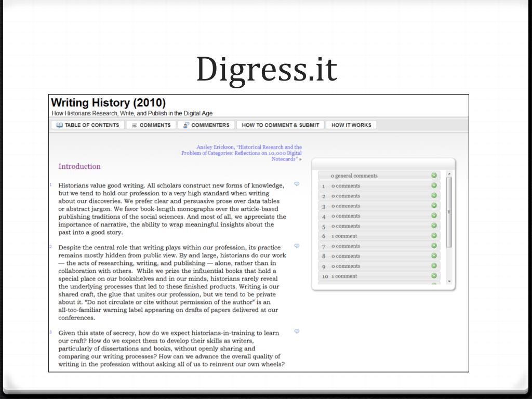Image resolution: width=532 pixels, height=399 pixels.
Task: Expand row 5 with 0 comments
Action: (x=379, y=225)
